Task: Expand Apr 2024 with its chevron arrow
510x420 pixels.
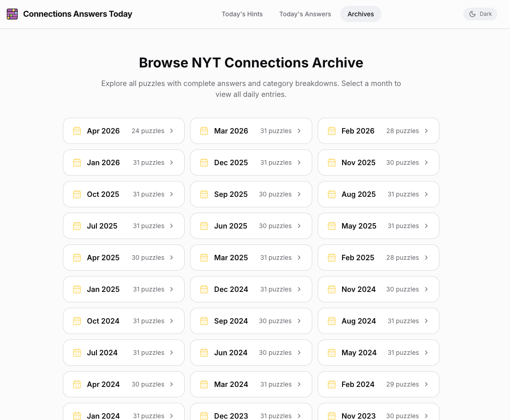Action: tap(172, 384)
